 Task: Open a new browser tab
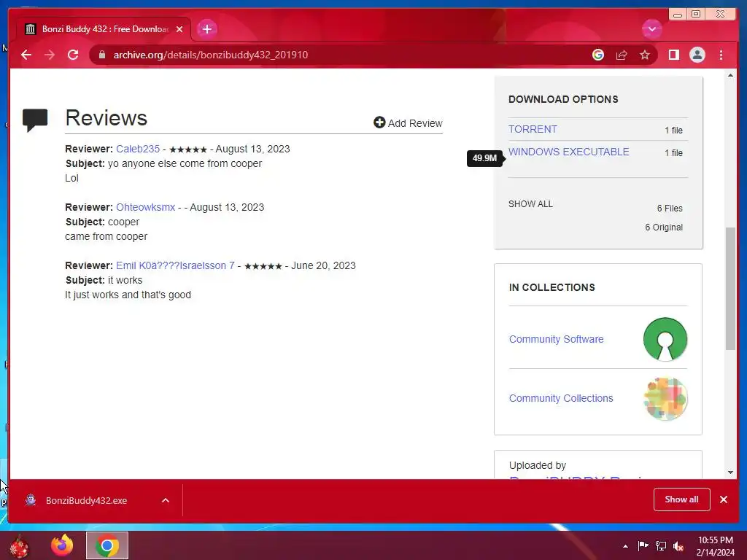(206, 29)
